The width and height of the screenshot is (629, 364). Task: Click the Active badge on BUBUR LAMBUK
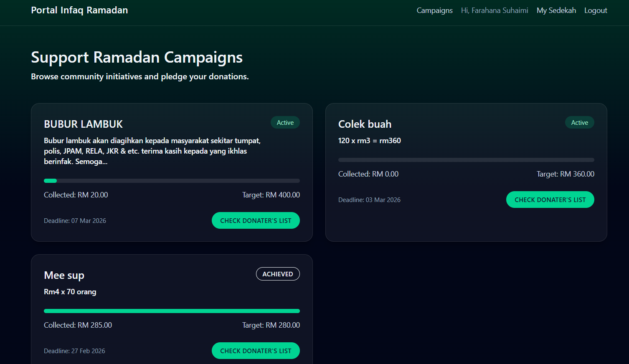tap(285, 122)
